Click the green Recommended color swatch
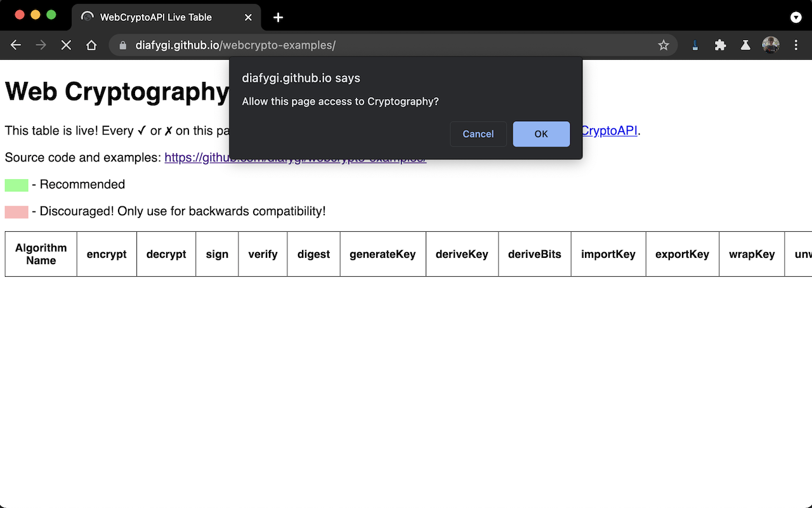The width and height of the screenshot is (812, 508). (x=16, y=185)
